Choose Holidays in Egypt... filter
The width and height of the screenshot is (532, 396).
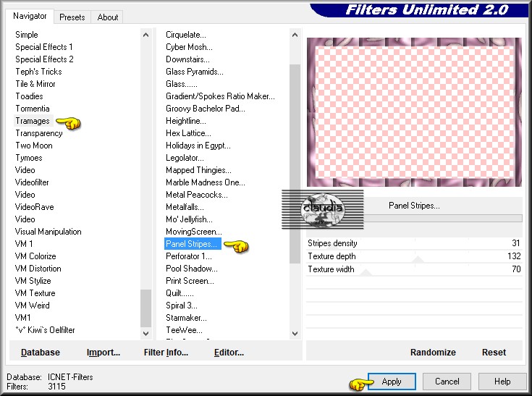pos(198,146)
